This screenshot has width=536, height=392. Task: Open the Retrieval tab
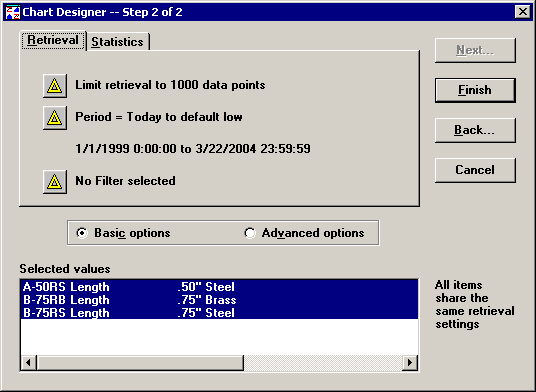53,41
